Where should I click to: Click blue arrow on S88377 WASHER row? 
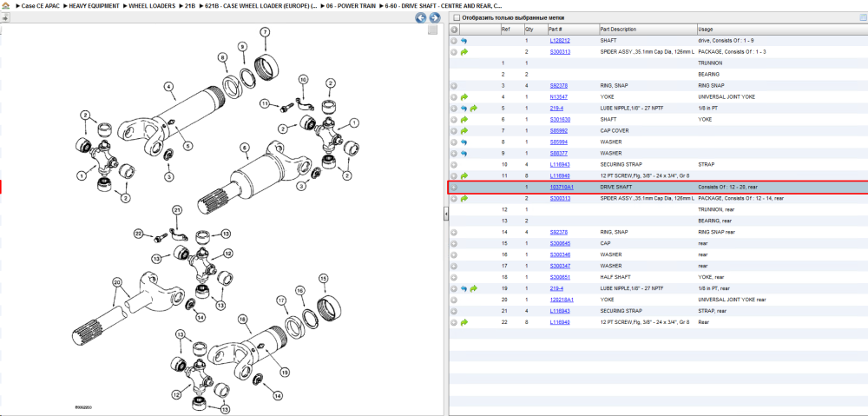point(464,154)
